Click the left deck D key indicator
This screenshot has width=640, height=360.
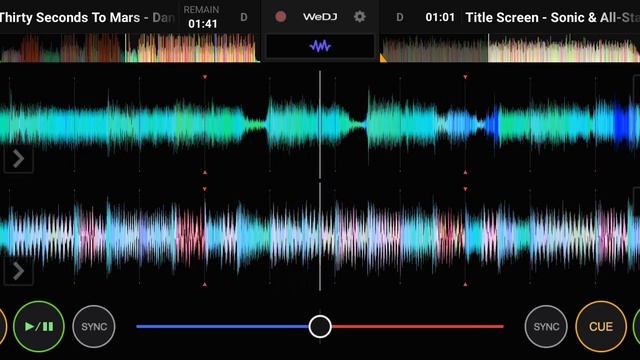coord(244,17)
